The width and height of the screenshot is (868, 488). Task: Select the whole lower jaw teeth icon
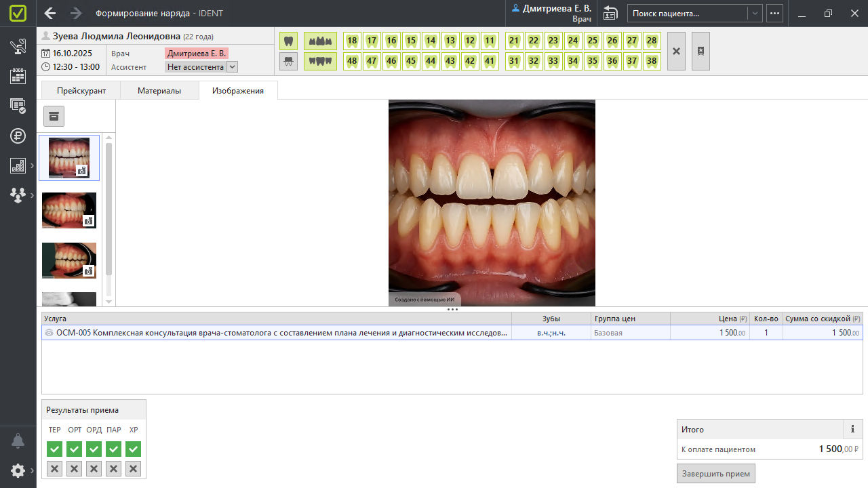click(x=320, y=61)
